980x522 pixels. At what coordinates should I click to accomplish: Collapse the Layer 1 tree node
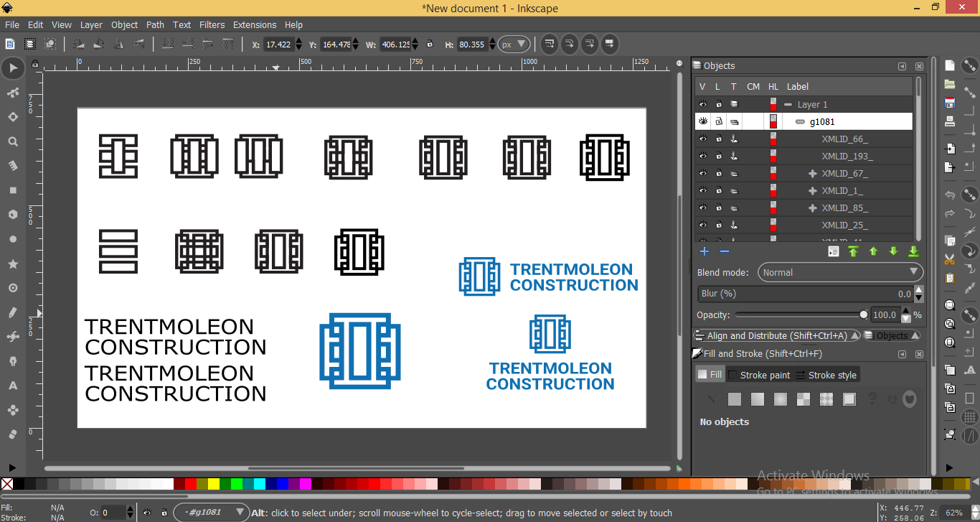pos(788,105)
